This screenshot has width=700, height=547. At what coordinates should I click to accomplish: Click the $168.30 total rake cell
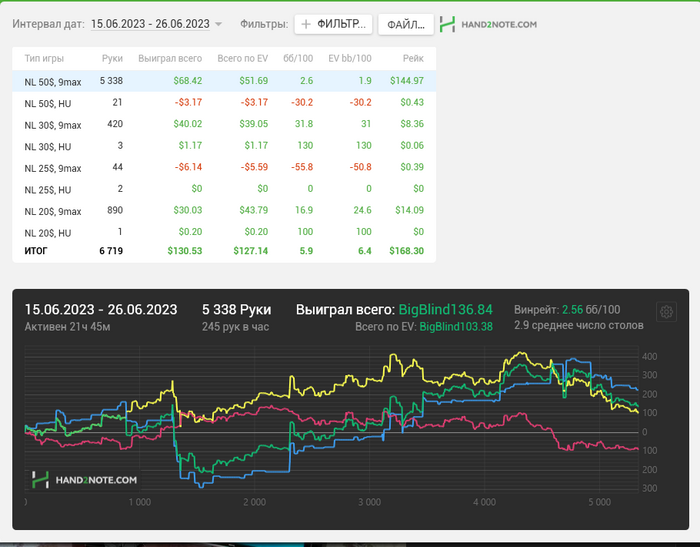coord(406,251)
